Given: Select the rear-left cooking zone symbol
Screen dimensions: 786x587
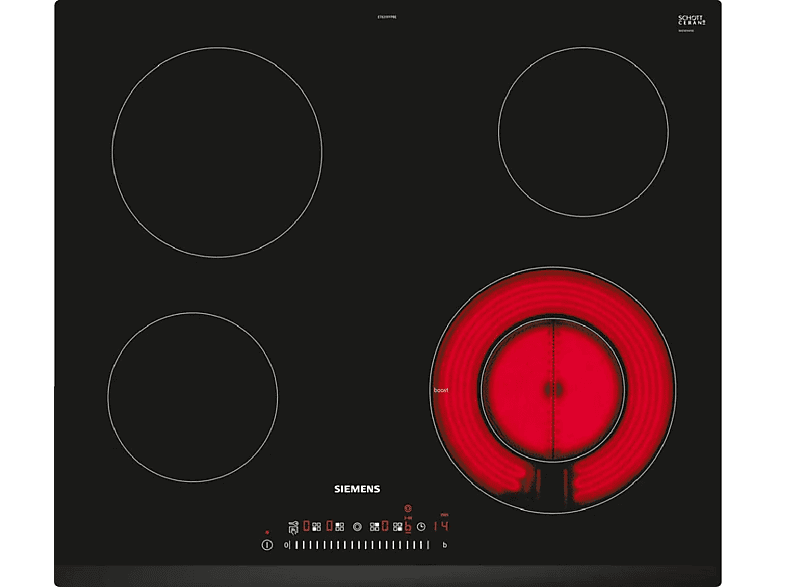Looking at the screenshot, I should pos(339,527).
